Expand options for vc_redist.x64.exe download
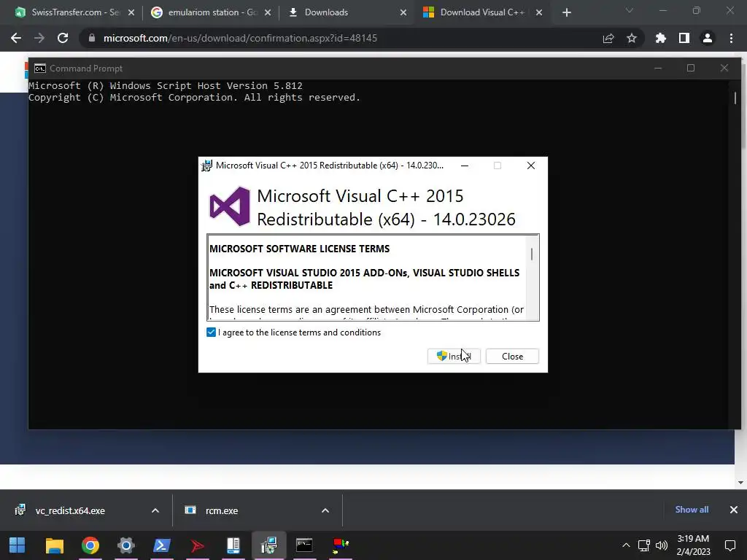Screen dimensions: 747x560 155,510
